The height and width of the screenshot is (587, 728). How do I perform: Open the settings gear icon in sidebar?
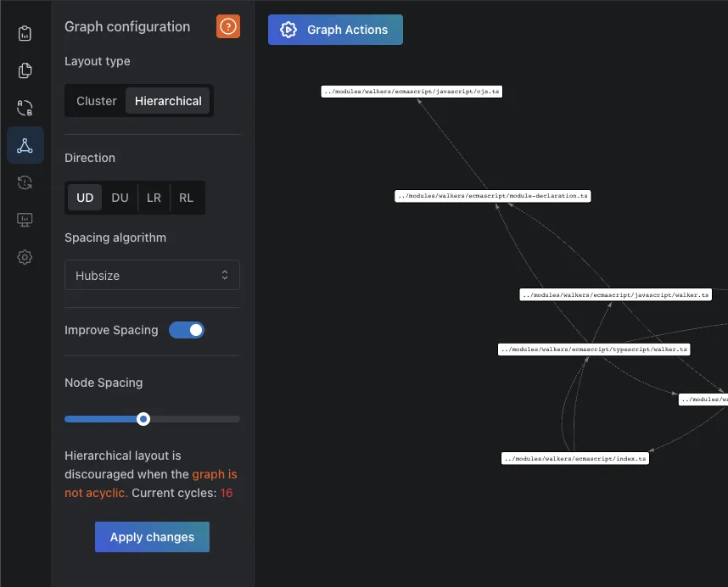tap(25, 257)
